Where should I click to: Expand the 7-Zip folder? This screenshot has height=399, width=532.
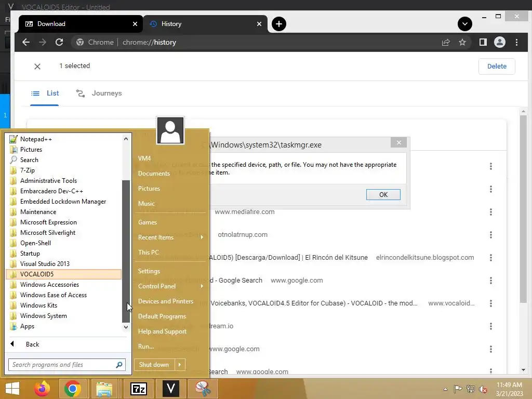point(63,170)
